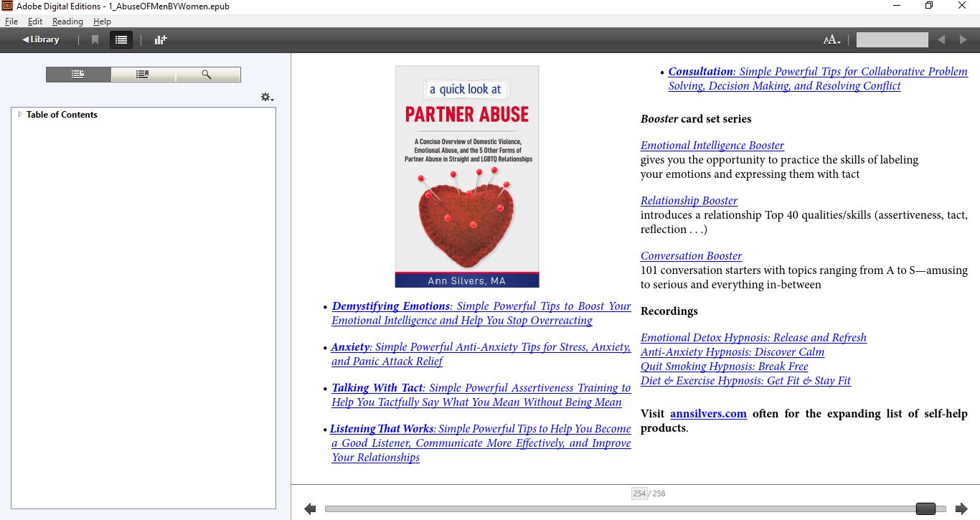Click the toolbar search input field
Screen dimensions: 980x520
[x=892, y=40]
